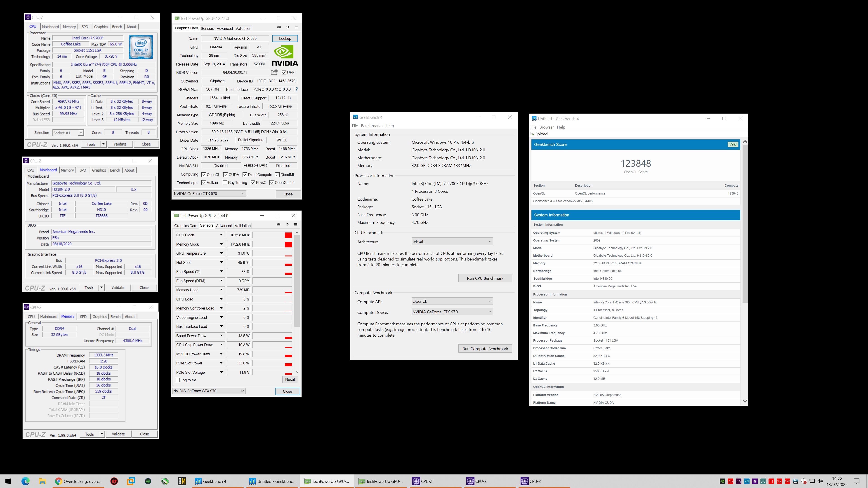Expand the GPU Temperature sensor dropdown arrow
The height and width of the screenshot is (488, 868).
[221, 253]
